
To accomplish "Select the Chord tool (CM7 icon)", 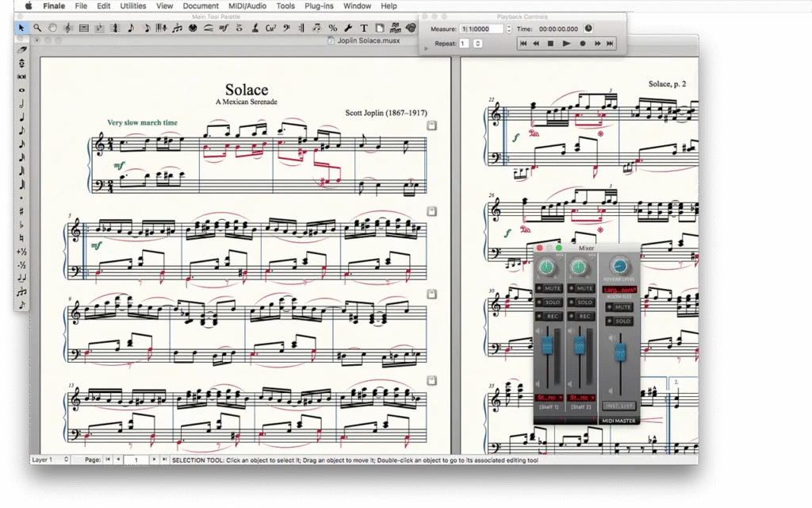I will [x=270, y=29].
